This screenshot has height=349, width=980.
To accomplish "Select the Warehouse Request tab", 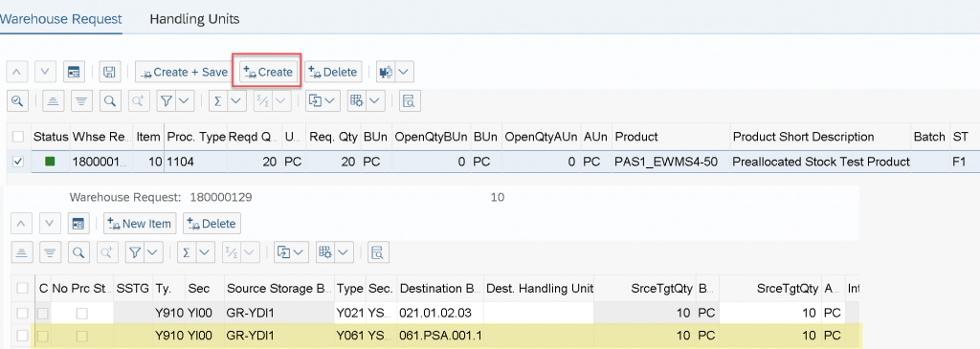I will coord(60,19).
